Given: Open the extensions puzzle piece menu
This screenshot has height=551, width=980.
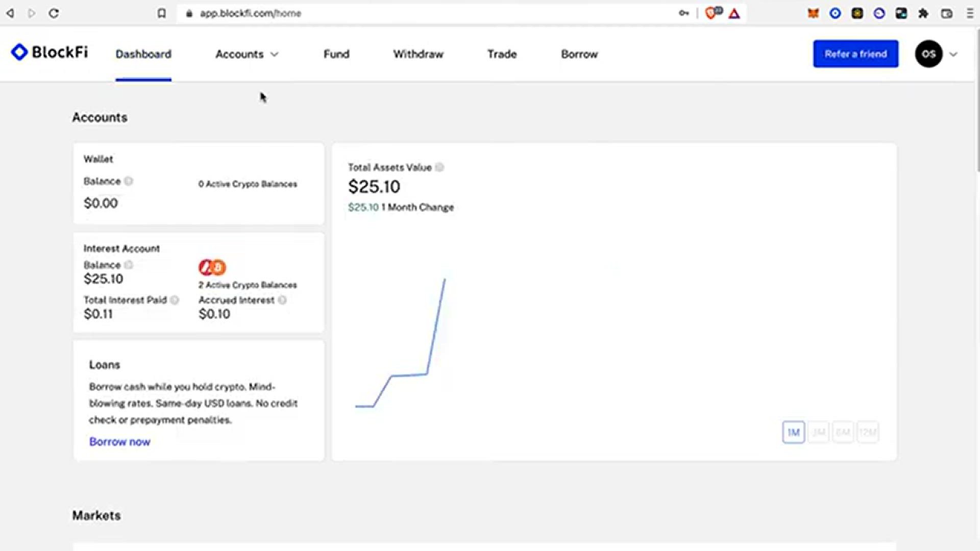Looking at the screenshot, I should (x=923, y=13).
